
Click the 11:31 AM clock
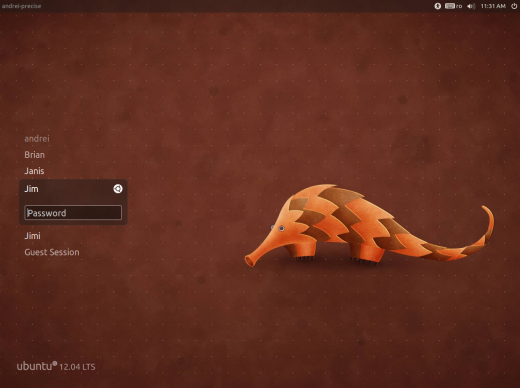[493, 6]
